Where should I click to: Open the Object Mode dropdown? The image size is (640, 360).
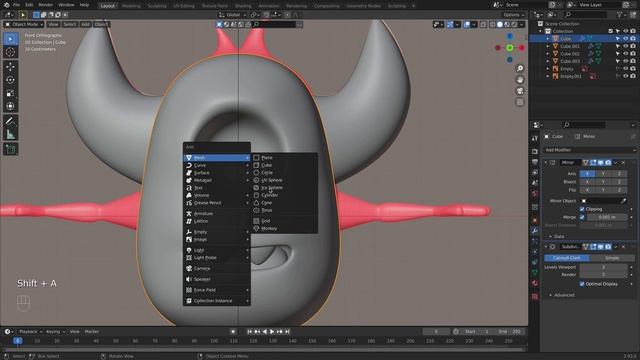click(24, 24)
